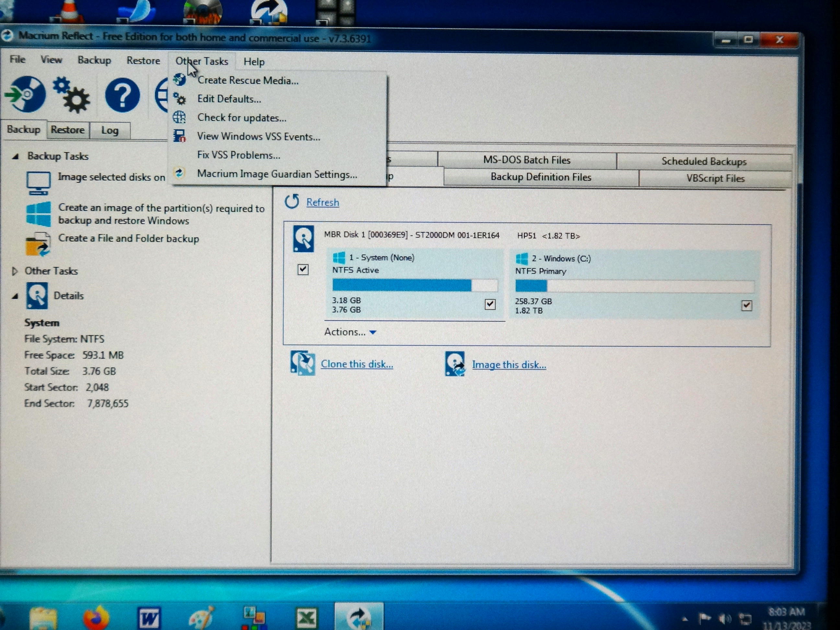Choose Create Rescue Media... menu entry
Image resolution: width=840 pixels, height=630 pixels.
coord(278,80)
